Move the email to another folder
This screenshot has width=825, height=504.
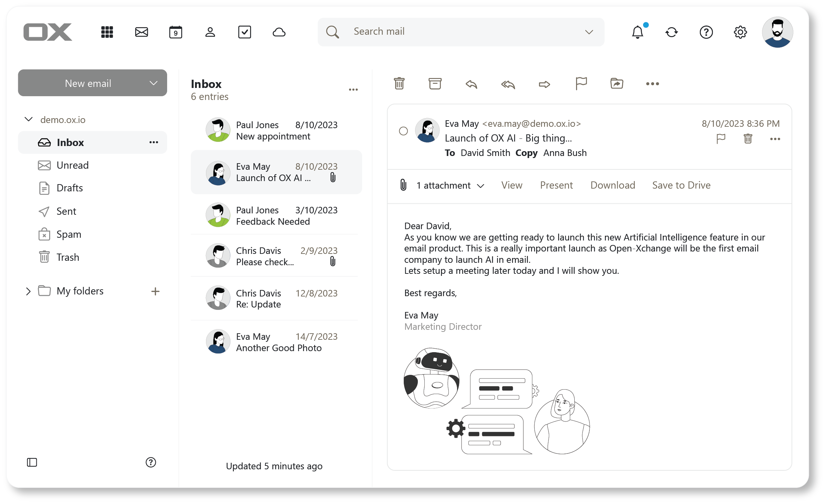pos(617,83)
